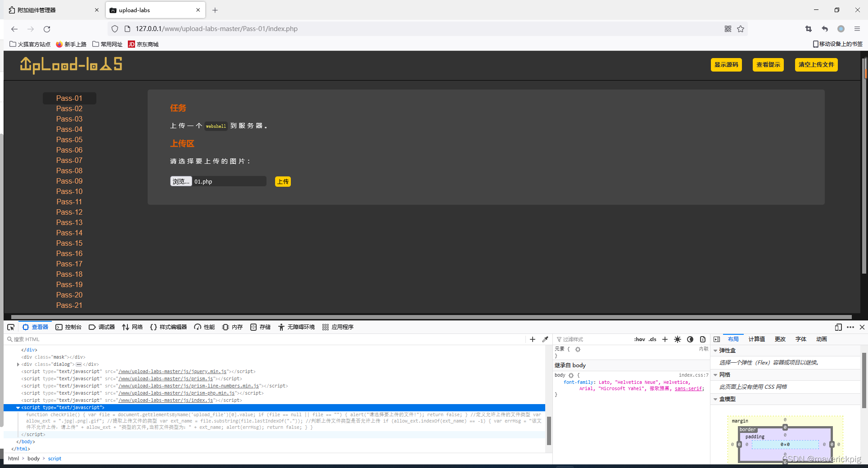The width and height of the screenshot is (868, 468).
Task: Open the index.css:7 source link
Action: click(693, 375)
